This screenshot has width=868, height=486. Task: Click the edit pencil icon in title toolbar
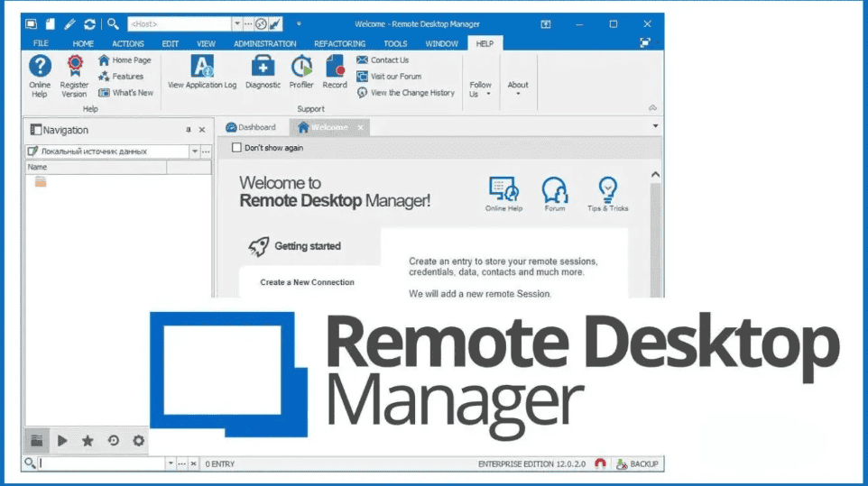(x=69, y=23)
